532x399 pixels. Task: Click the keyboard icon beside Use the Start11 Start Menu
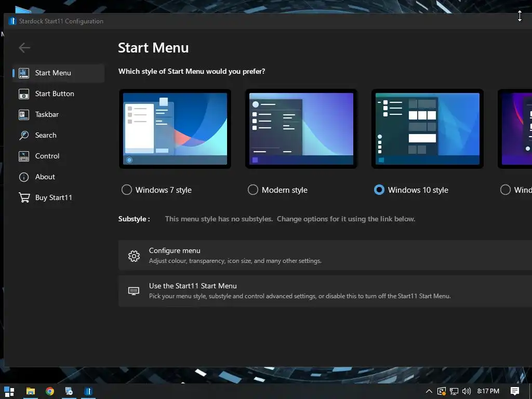point(134,291)
